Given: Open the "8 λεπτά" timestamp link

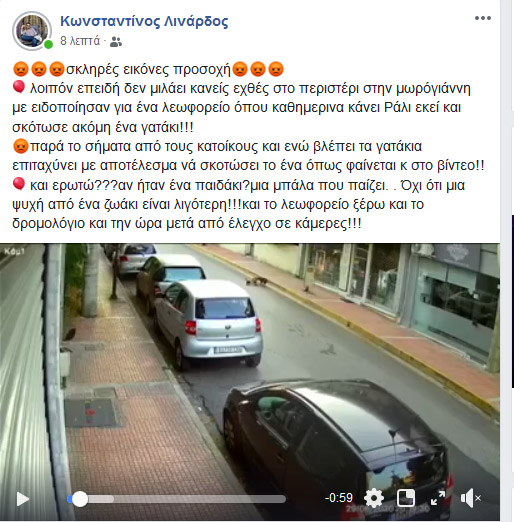Looking at the screenshot, I should [x=80, y=41].
